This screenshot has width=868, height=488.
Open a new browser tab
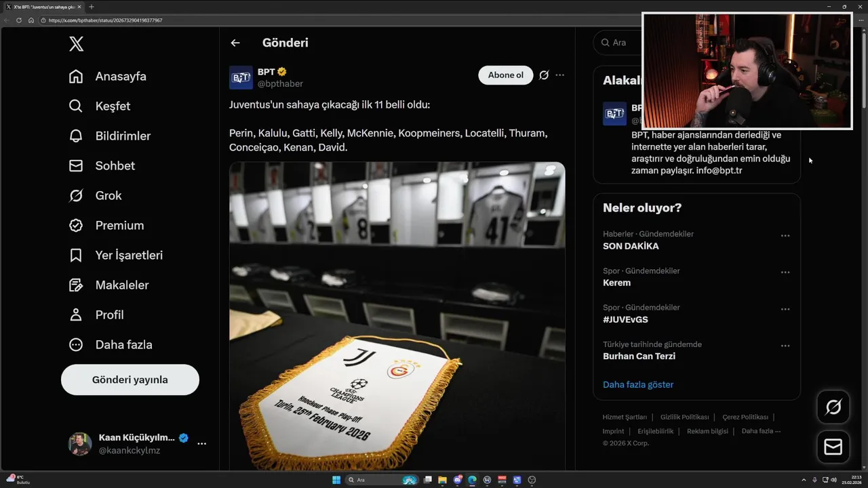[x=92, y=7]
